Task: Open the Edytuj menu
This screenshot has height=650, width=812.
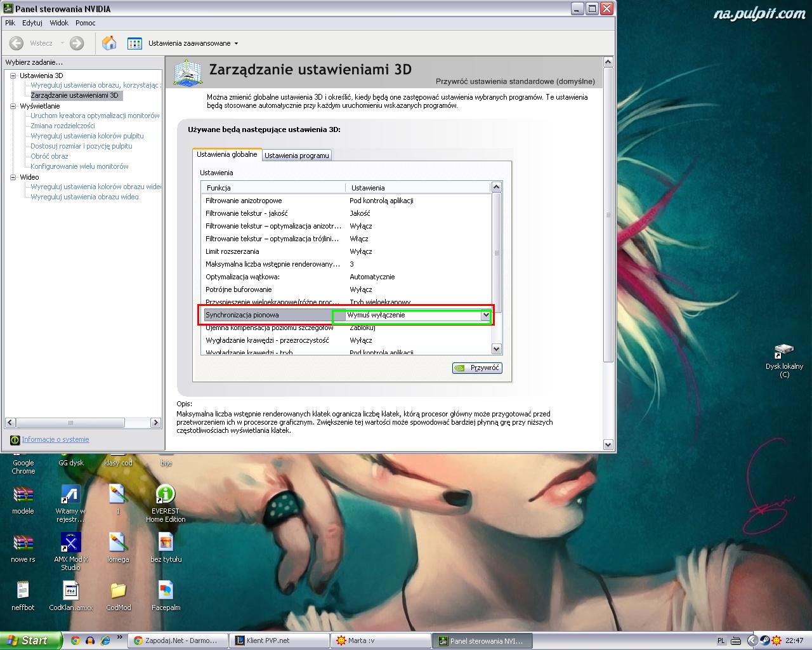Action: 32,23
